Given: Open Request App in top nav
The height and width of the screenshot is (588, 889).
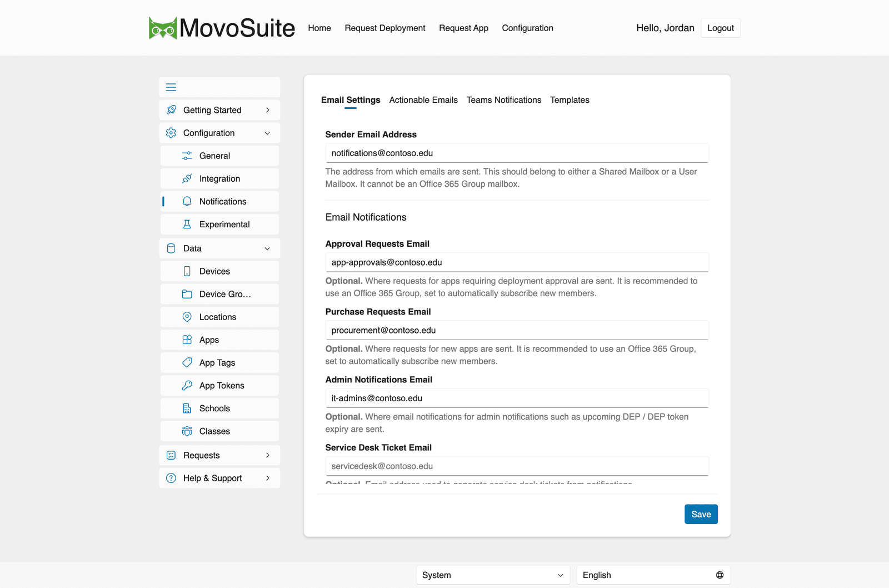Looking at the screenshot, I should [x=463, y=28].
